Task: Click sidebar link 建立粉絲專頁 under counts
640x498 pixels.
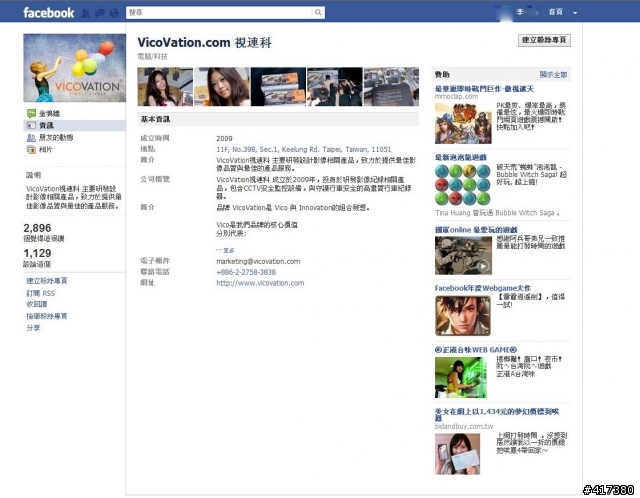Action: click(47, 281)
